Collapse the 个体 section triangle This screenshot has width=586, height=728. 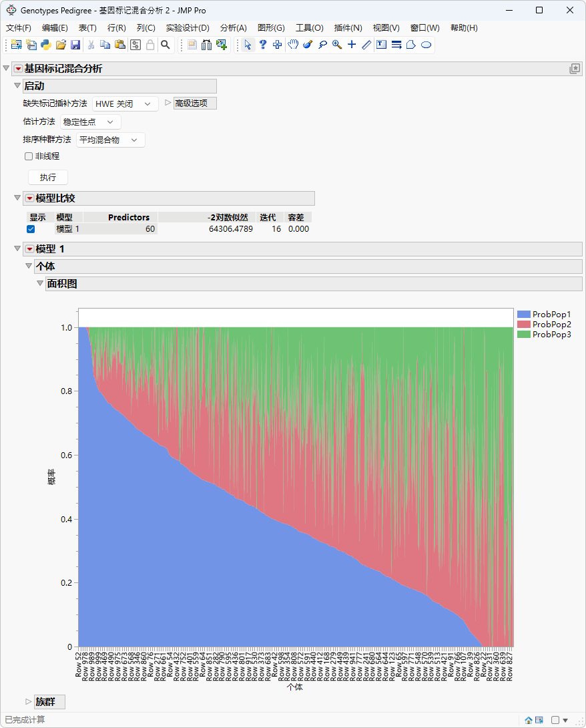(29, 266)
